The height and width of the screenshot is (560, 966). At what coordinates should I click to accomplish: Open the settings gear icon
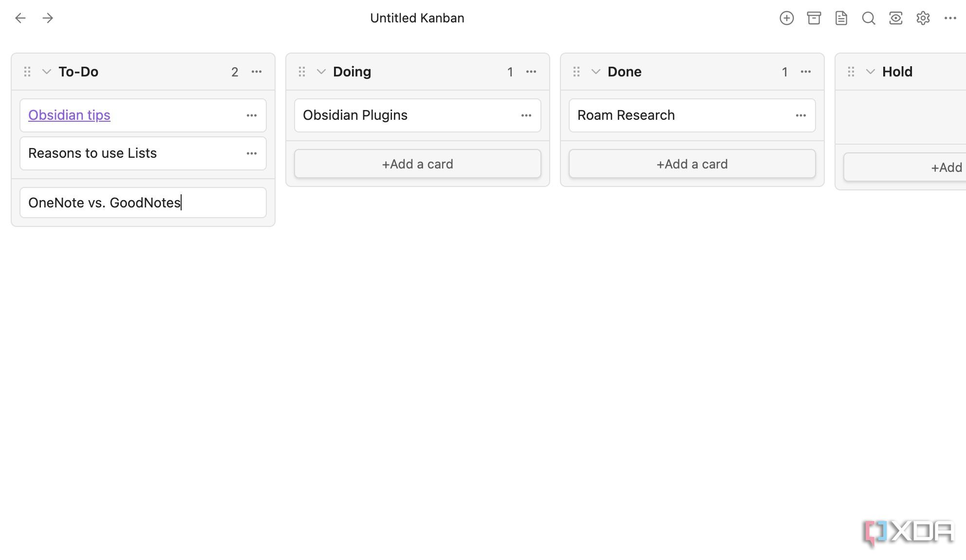click(x=923, y=18)
